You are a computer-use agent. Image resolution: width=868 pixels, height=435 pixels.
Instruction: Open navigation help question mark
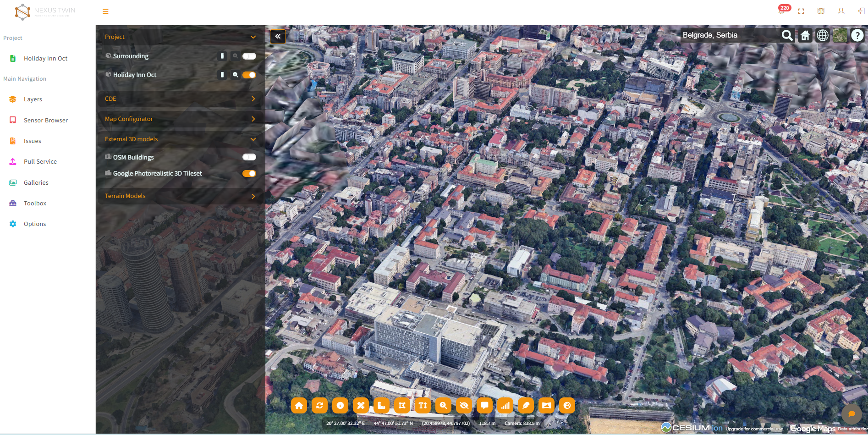(857, 35)
